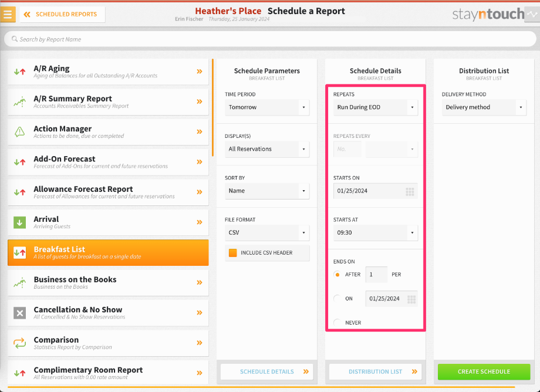Click the Business on the Books chart icon
The image size is (540, 392).
19,282
